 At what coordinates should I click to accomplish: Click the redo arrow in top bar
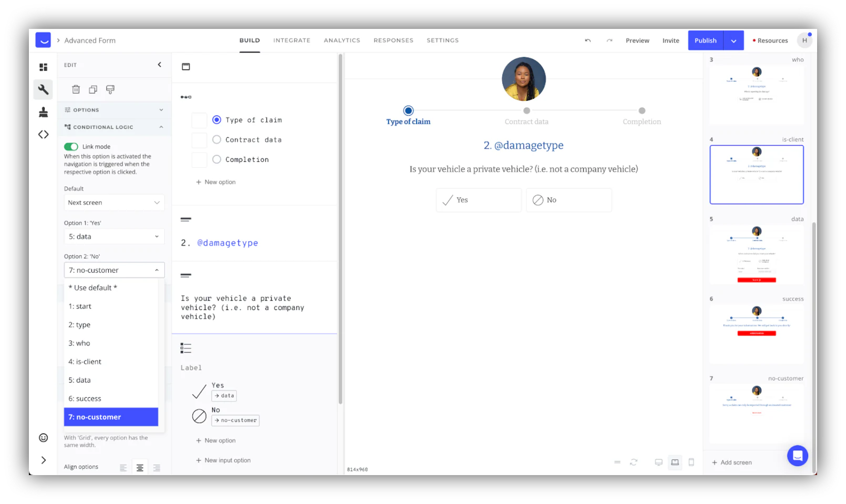click(x=610, y=40)
